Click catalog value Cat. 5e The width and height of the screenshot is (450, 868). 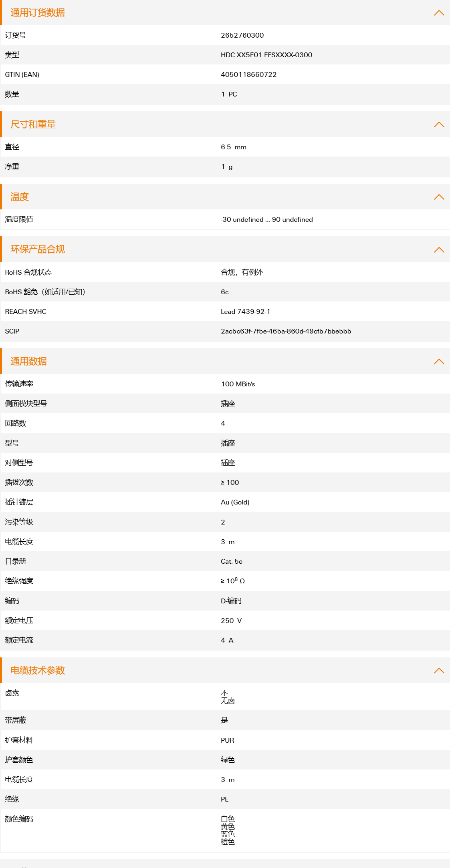tap(232, 561)
